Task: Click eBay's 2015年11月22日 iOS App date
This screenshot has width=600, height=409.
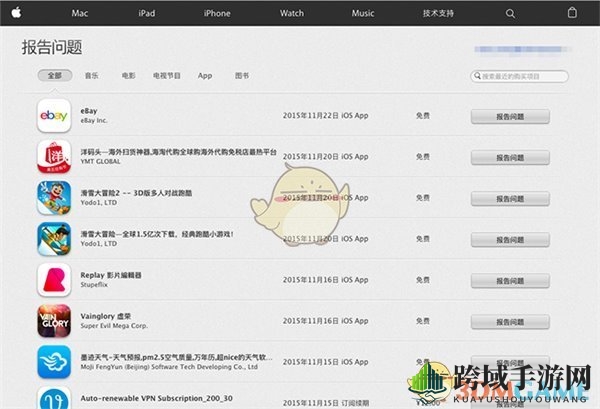Action: click(325, 116)
